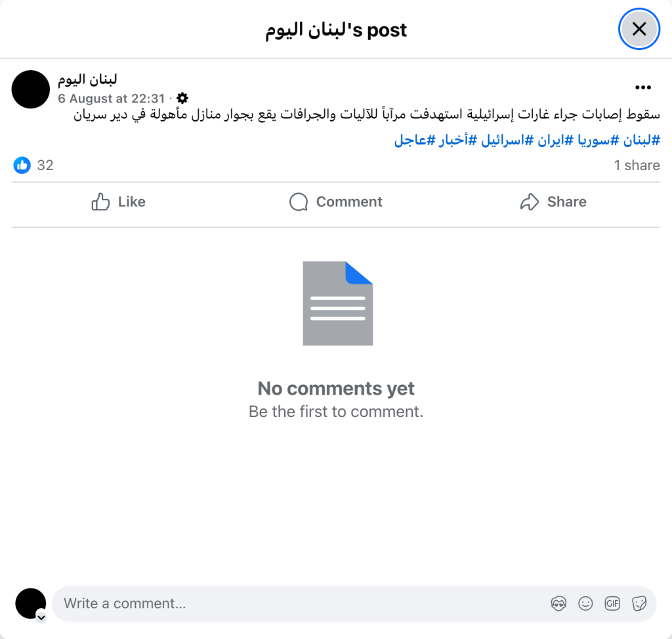Click the blue like reaction icon
Viewport: 672px width, 639px height.
pos(22,165)
